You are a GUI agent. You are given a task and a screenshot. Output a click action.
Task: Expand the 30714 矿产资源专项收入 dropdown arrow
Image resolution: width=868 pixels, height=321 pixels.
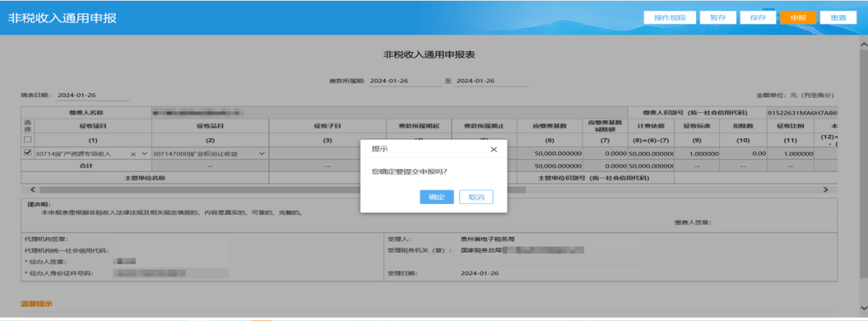tap(145, 153)
